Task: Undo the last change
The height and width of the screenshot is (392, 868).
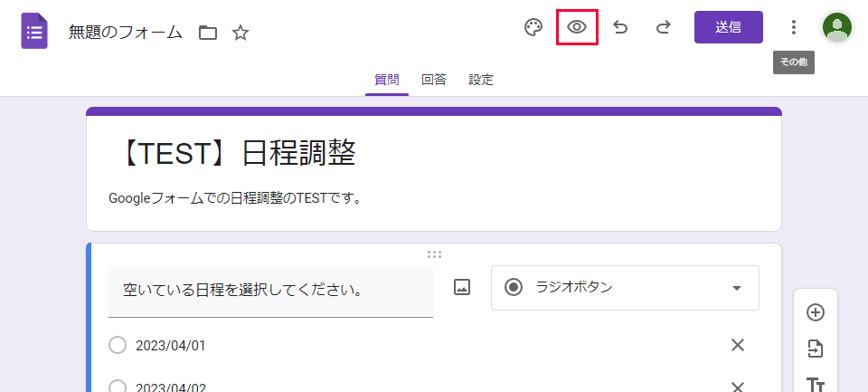Action: (x=620, y=27)
